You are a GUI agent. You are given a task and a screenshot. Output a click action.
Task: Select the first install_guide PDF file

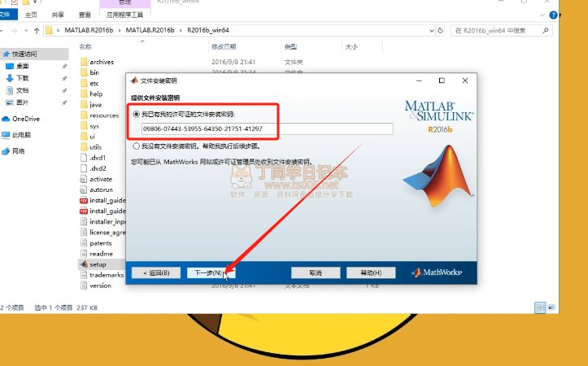click(x=106, y=200)
